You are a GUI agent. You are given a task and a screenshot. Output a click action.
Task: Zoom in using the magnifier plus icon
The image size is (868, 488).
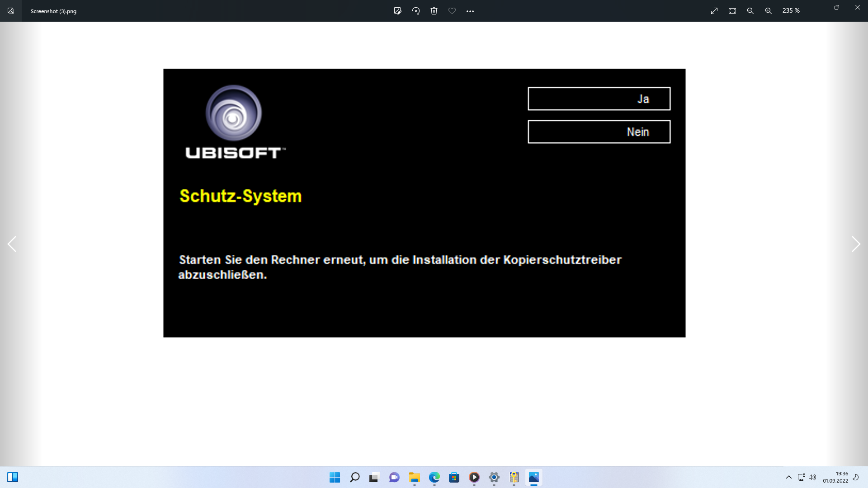click(769, 11)
